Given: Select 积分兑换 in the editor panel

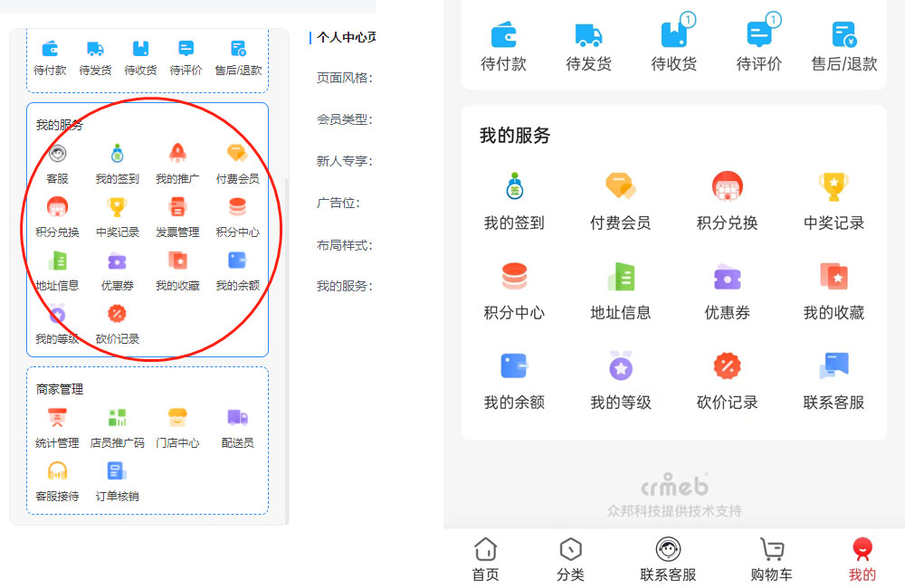Looking at the screenshot, I should pyautogui.click(x=57, y=217).
